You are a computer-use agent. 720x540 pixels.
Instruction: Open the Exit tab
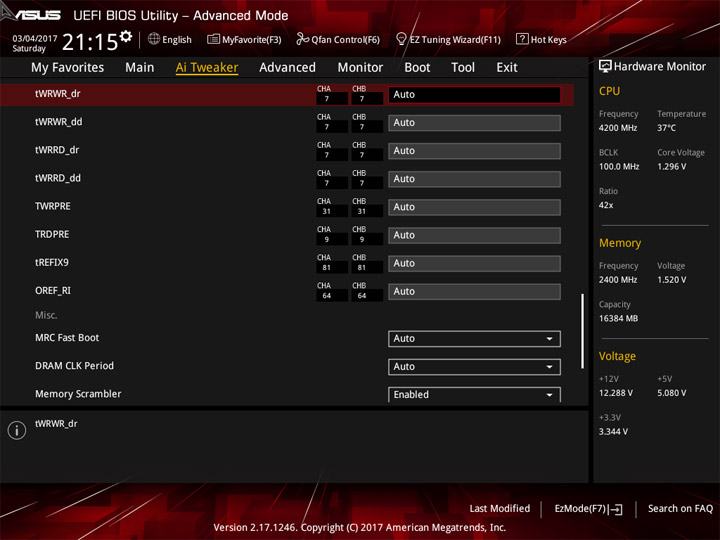click(x=507, y=68)
